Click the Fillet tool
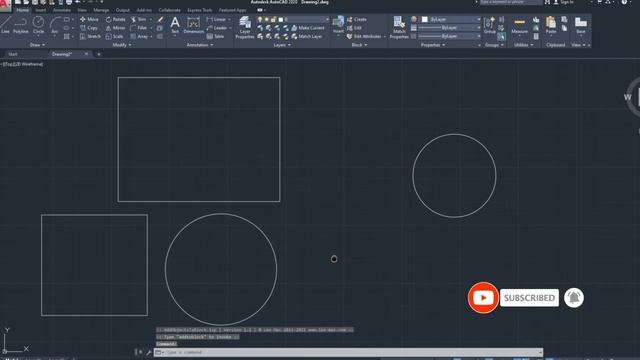This screenshot has height=360, width=640. pyautogui.click(x=138, y=28)
